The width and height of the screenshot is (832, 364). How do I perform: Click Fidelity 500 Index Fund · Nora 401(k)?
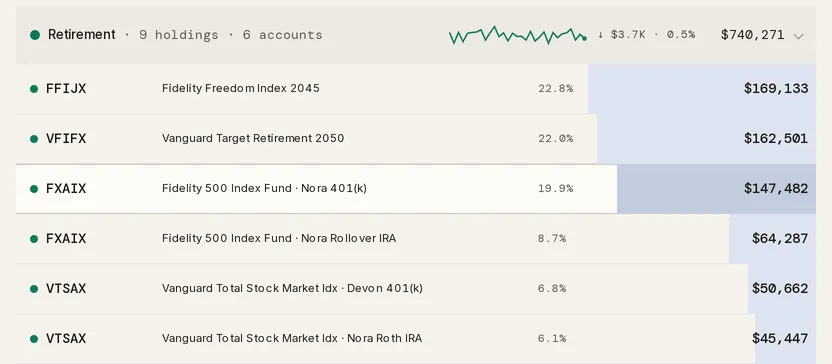click(x=264, y=188)
